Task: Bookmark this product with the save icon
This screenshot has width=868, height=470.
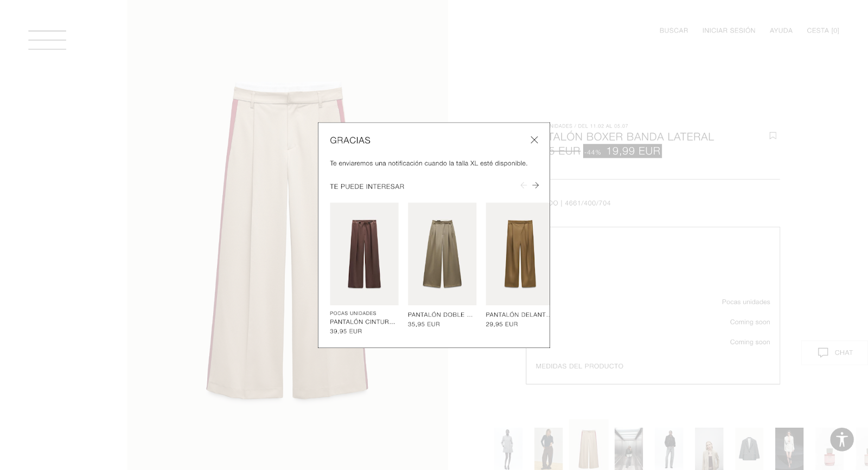Action: coord(773,136)
